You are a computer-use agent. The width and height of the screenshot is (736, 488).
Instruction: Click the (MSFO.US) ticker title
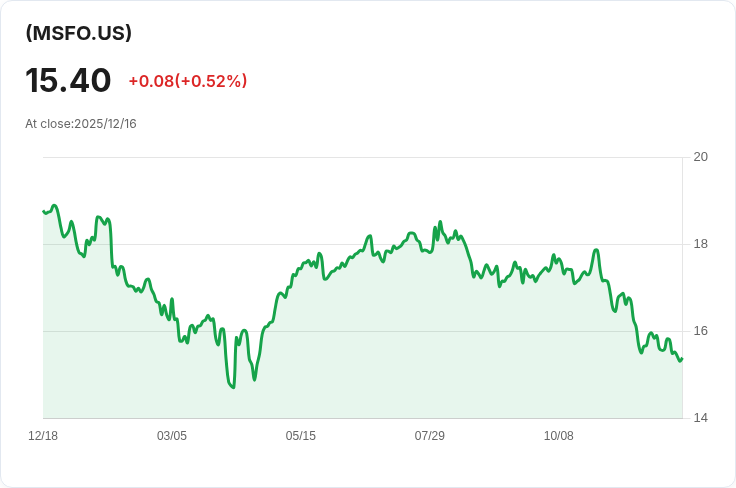coord(78,33)
